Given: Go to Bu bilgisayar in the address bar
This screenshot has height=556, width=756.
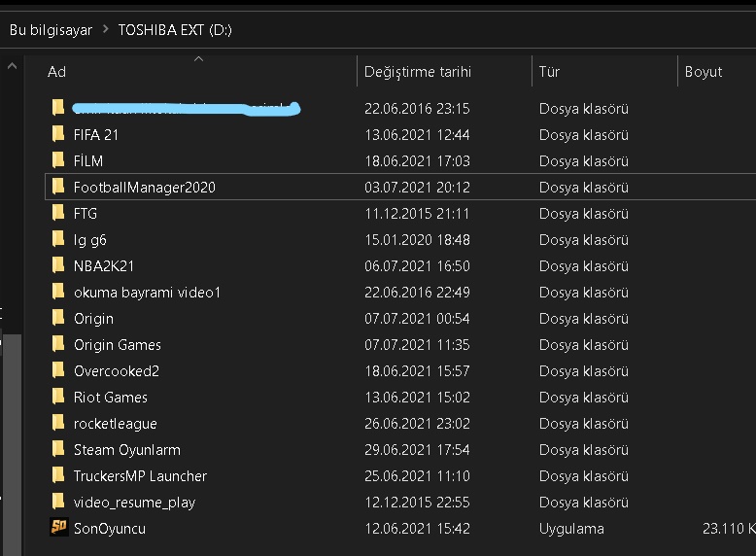Looking at the screenshot, I should (x=51, y=30).
